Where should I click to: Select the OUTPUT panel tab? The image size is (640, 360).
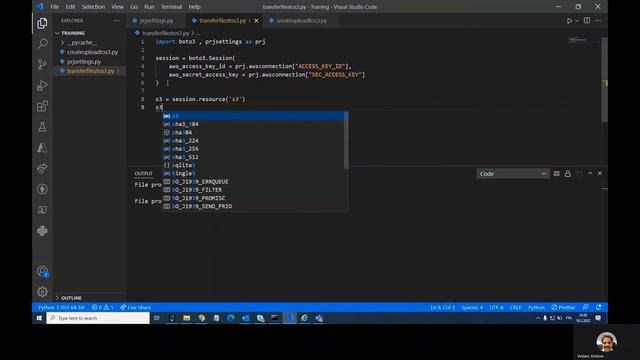[143, 173]
